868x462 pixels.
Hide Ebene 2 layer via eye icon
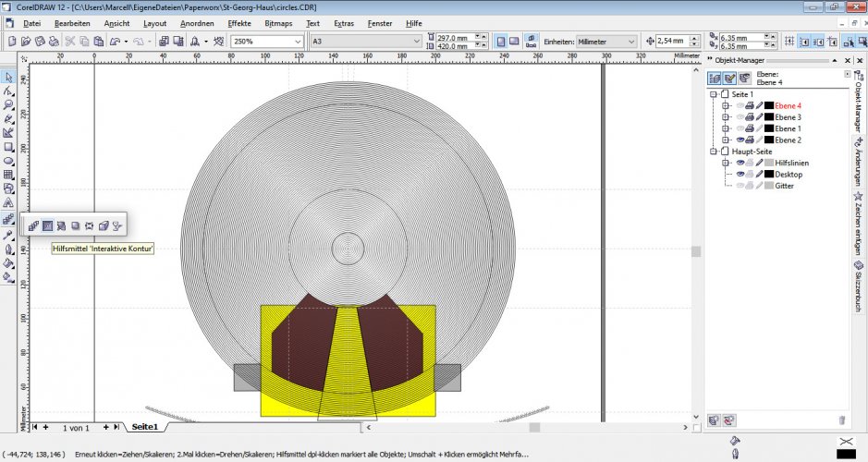(740, 140)
